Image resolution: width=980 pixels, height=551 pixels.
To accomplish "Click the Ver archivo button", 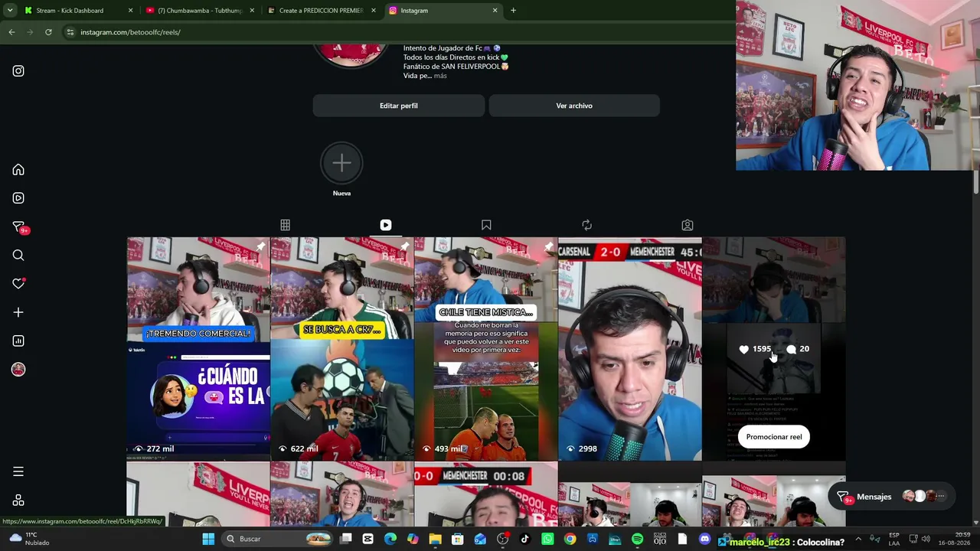I will click(574, 106).
